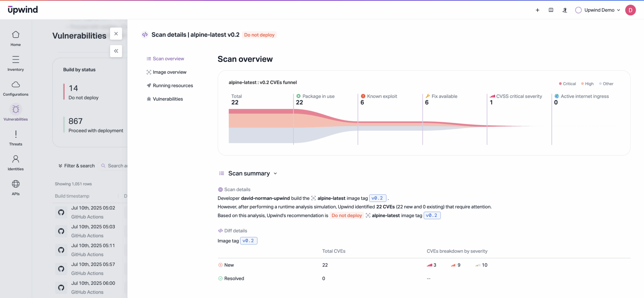
Task: Click the running figure icon in the top bar
Action: click(x=565, y=10)
